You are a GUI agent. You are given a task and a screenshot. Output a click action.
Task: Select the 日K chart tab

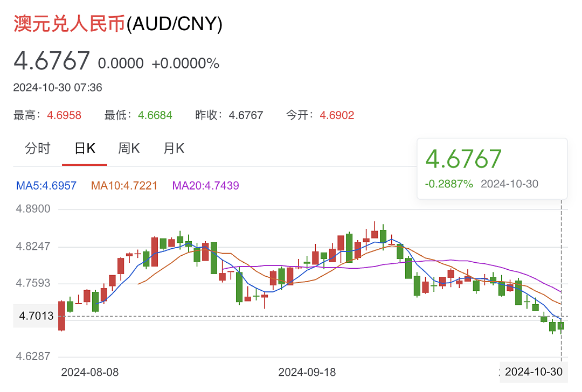point(85,149)
